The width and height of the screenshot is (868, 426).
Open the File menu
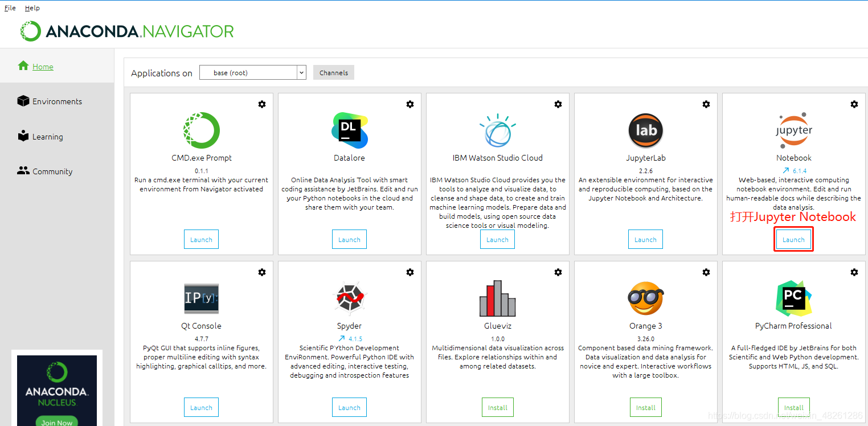[x=10, y=8]
